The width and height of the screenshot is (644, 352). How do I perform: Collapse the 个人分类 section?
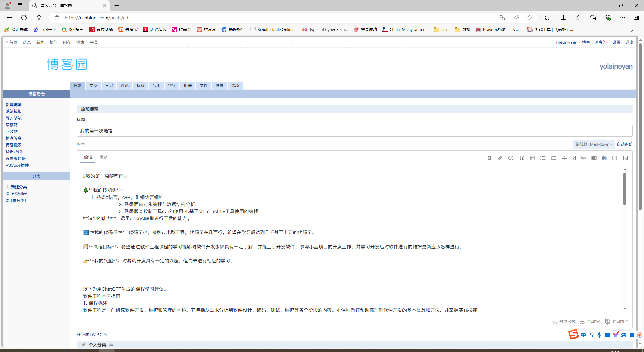pos(83,345)
